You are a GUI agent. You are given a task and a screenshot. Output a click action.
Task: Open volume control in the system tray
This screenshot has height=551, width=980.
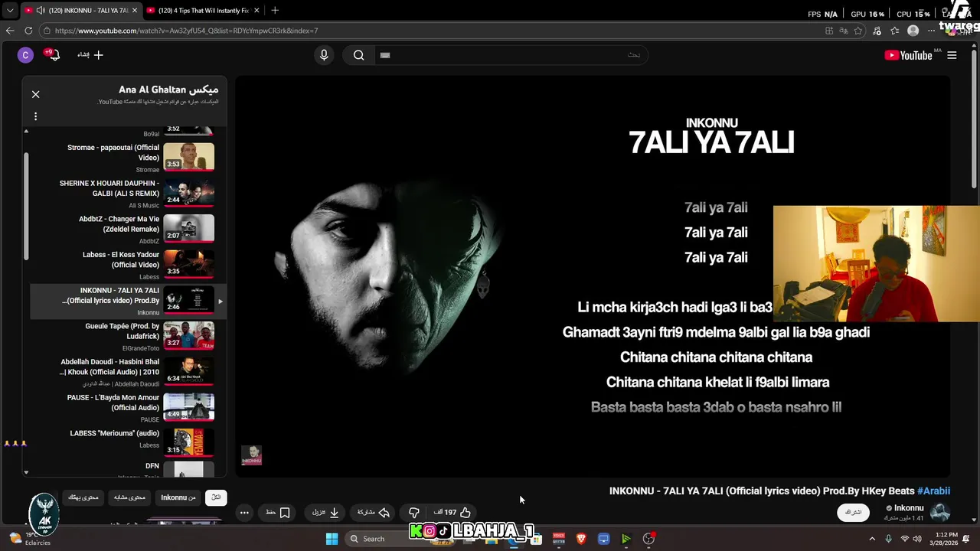(x=918, y=539)
